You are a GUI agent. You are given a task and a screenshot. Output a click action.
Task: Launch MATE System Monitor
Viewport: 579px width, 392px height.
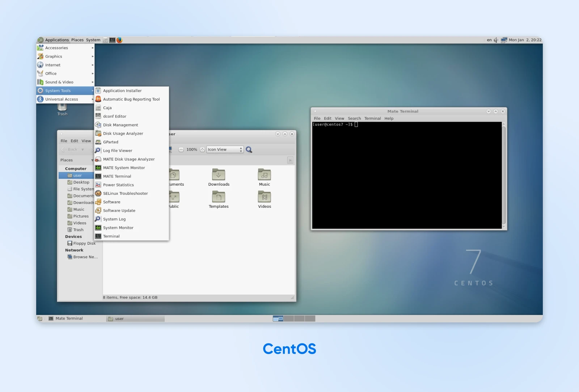[x=131, y=168]
